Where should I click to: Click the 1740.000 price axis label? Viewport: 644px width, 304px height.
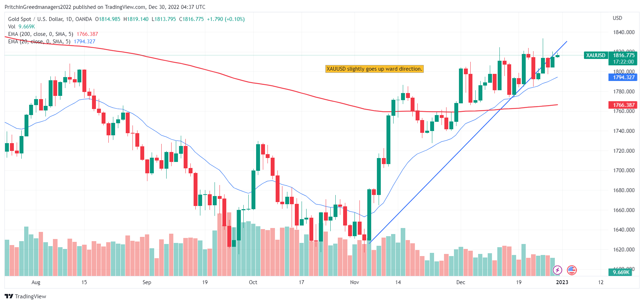pyautogui.click(x=624, y=131)
